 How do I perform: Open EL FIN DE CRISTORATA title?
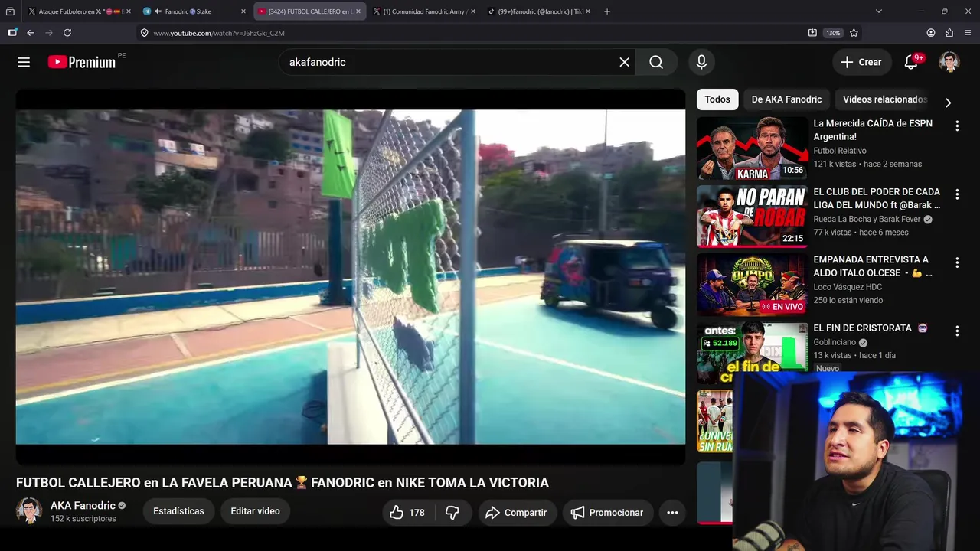870,328
